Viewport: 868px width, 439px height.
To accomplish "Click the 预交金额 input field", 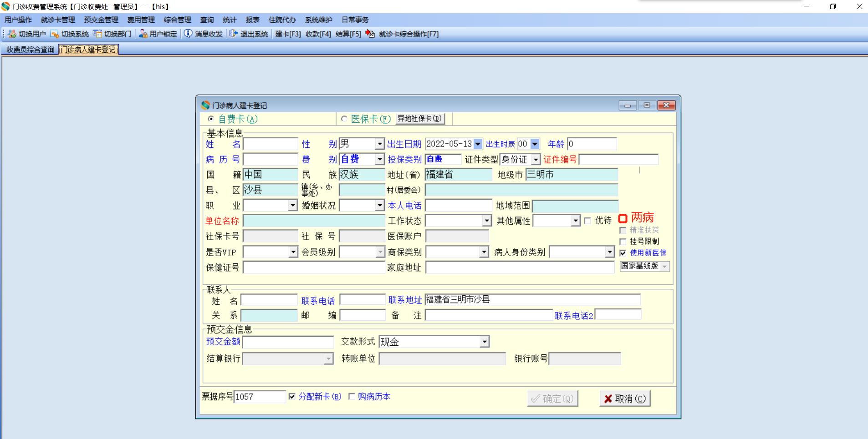I will tap(288, 342).
